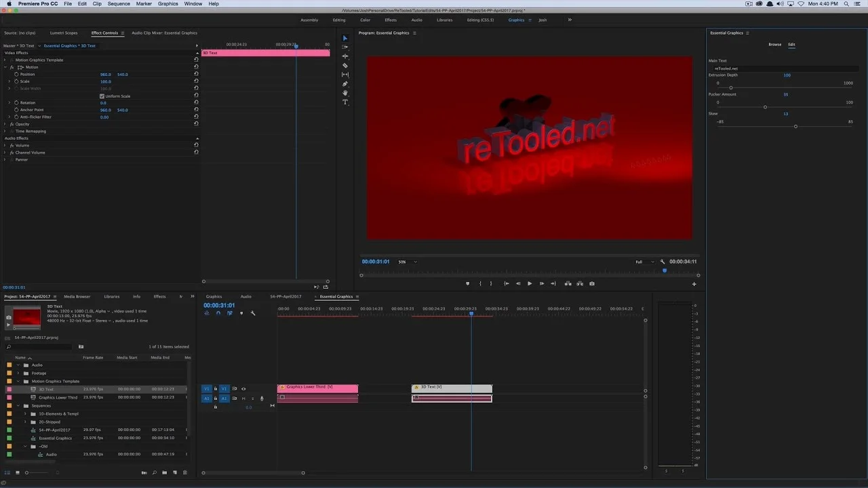Open the Sequence menu
Viewport: 868px width, 488px height.
tap(119, 4)
